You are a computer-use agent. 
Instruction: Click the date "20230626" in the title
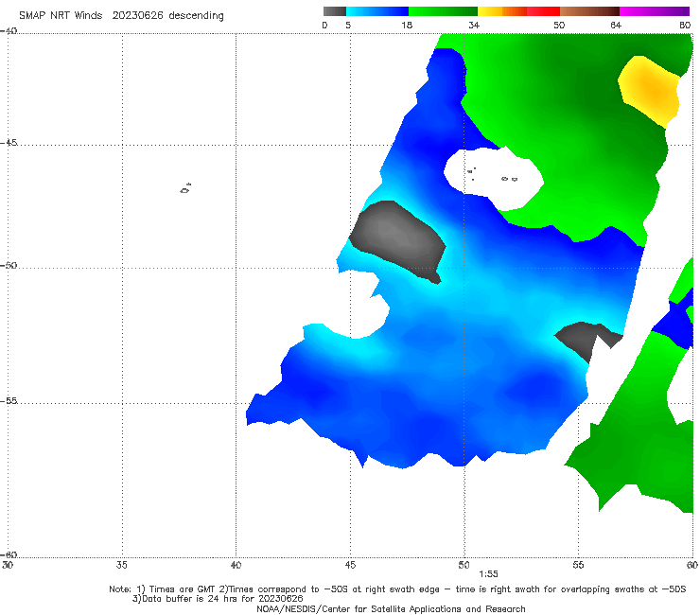pyautogui.click(x=137, y=16)
